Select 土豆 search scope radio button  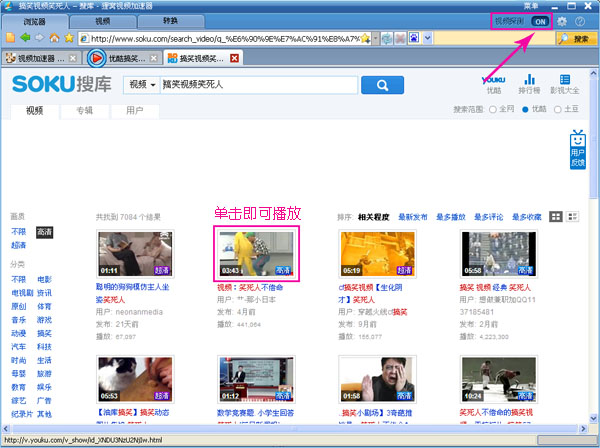(558, 110)
